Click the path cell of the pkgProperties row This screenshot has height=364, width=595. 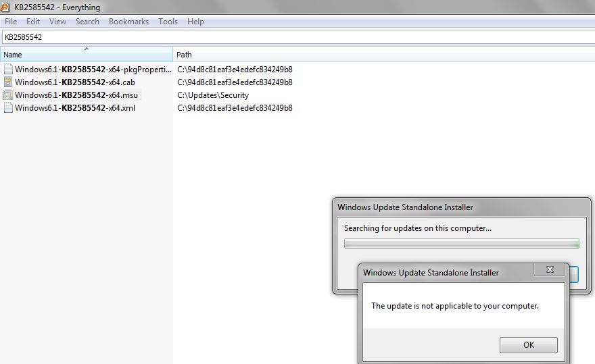pyautogui.click(x=235, y=70)
